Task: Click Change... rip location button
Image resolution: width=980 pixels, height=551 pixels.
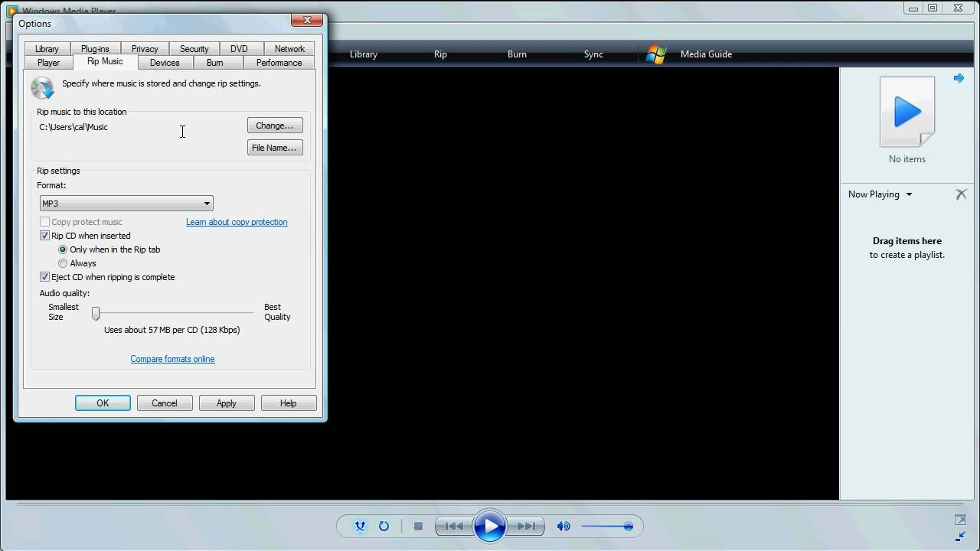Action: 275,126
